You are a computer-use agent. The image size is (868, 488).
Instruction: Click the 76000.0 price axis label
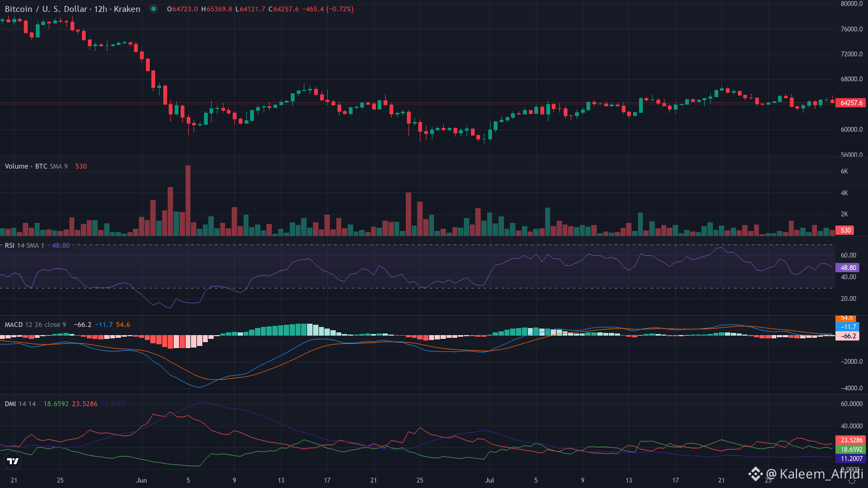tap(852, 29)
